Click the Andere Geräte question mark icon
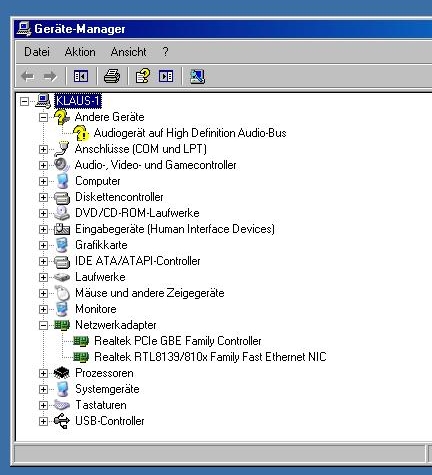Screen dimensions: 432x475 [62, 117]
